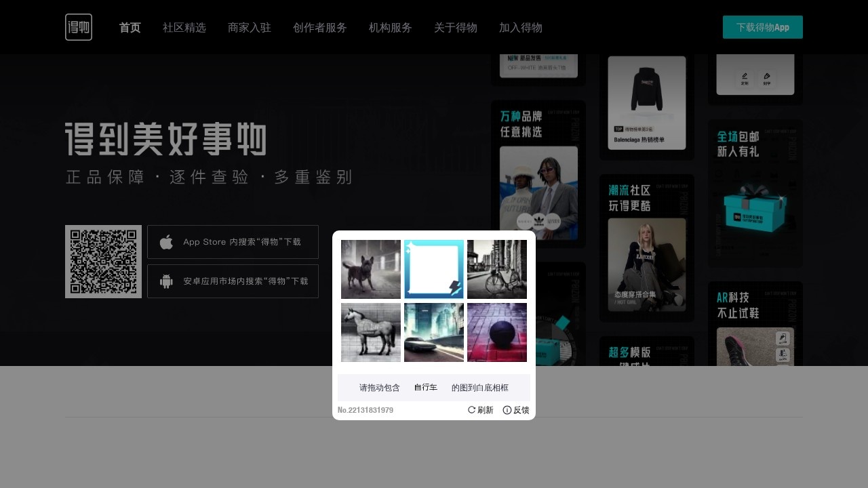868x488 pixels.
Task: Click the App Store 内搜索得物 download button
Action: [x=233, y=242]
